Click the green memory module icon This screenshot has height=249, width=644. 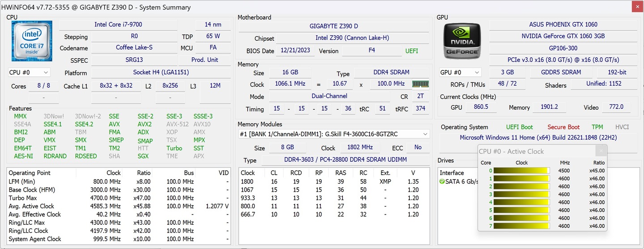[x=420, y=84]
